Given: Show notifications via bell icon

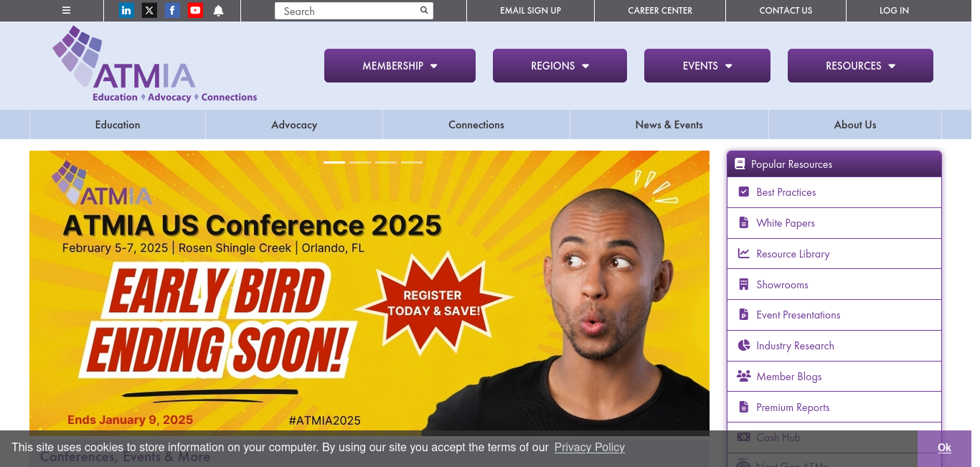Looking at the screenshot, I should click(218, 10).
